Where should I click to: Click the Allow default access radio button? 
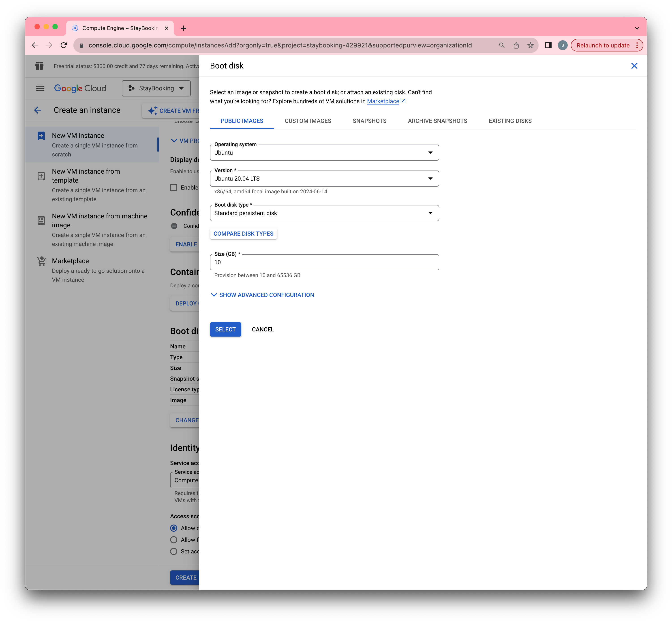point(174,528)
